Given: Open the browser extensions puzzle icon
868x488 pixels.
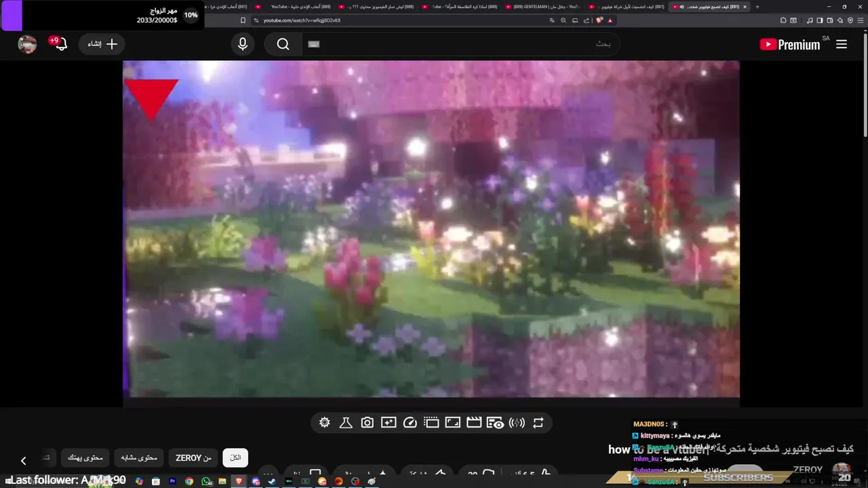Looking at the screenshot, I should (x=783, y=20).
